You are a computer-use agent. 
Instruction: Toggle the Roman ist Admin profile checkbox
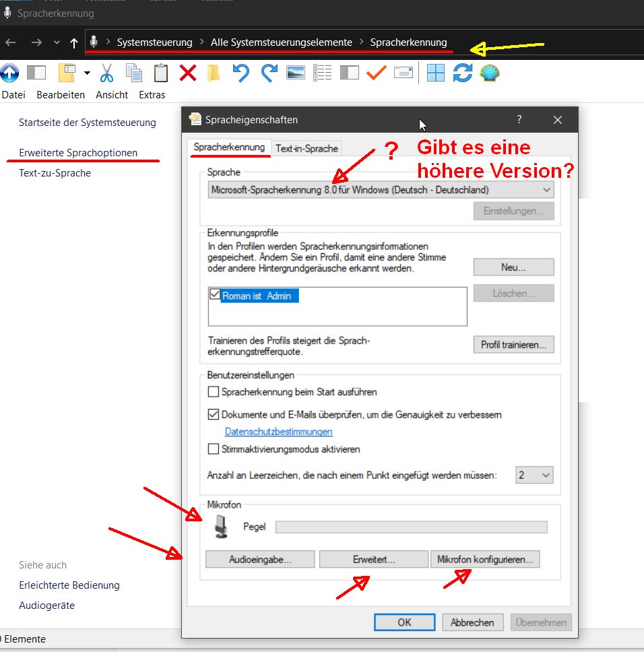(215, 294)
